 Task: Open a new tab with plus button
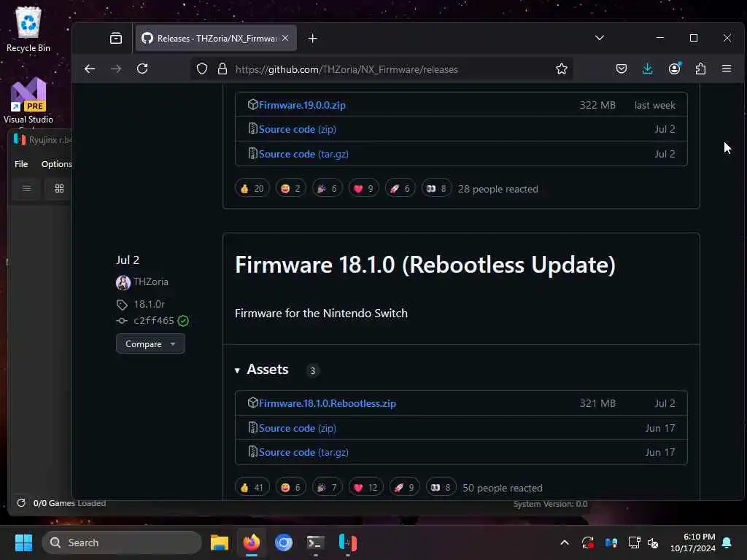(x=312, y=38)
